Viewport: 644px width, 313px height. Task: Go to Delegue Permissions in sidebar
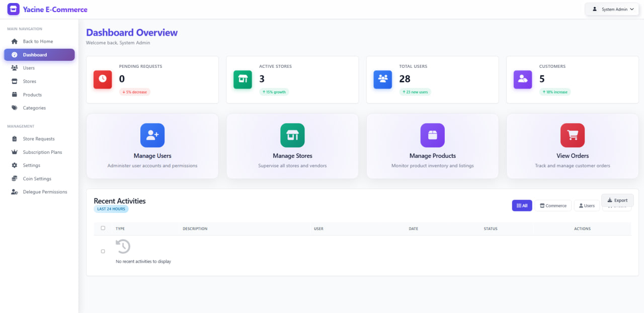coord(45,192)
